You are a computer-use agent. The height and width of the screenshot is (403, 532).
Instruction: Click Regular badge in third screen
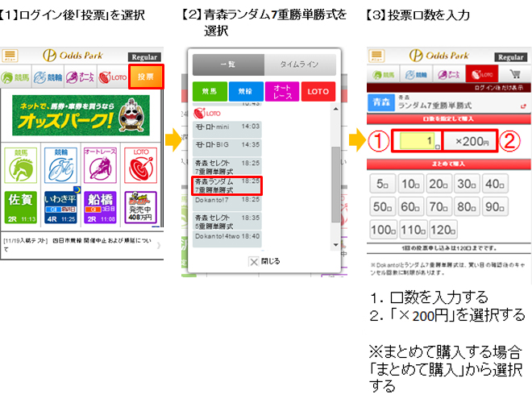point(511,57)
